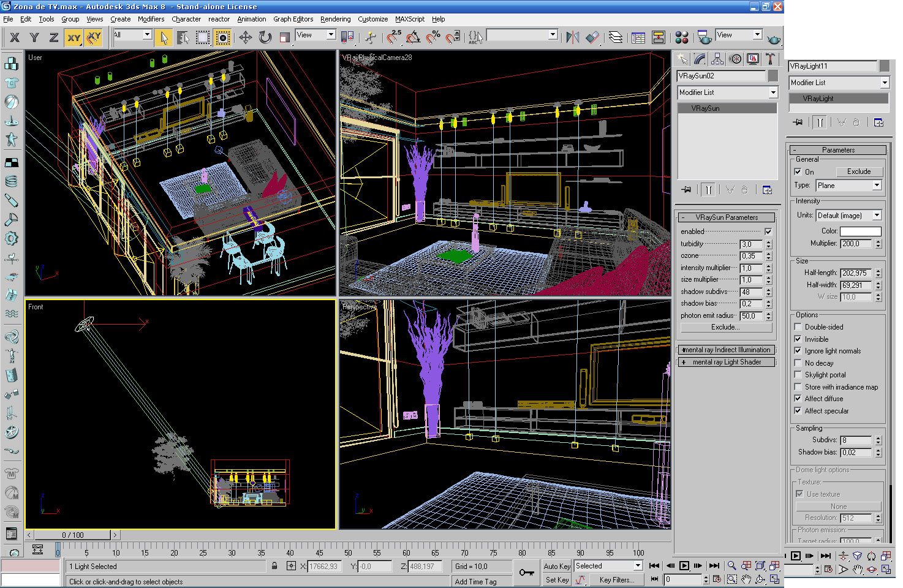Enable the Skylight portal checkbox
Image resolution: width=903 pixels, height=588 pixels.
tap(798, 375)
